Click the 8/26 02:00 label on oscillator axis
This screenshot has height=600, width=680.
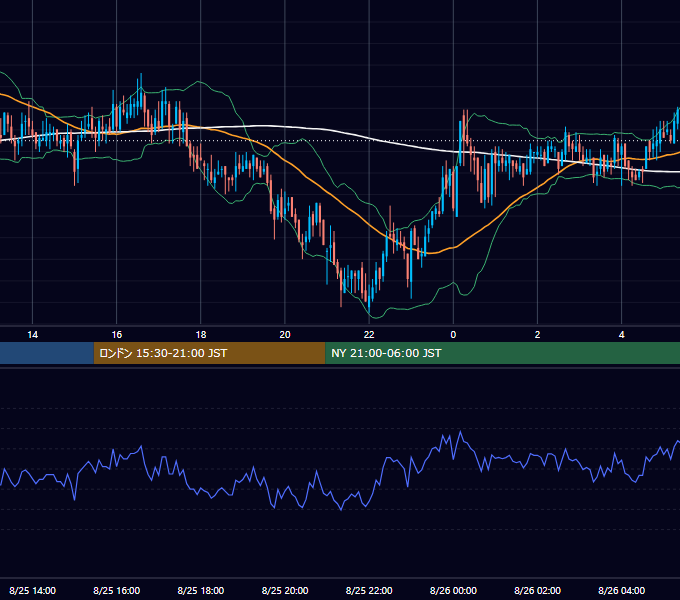point(537,590)
